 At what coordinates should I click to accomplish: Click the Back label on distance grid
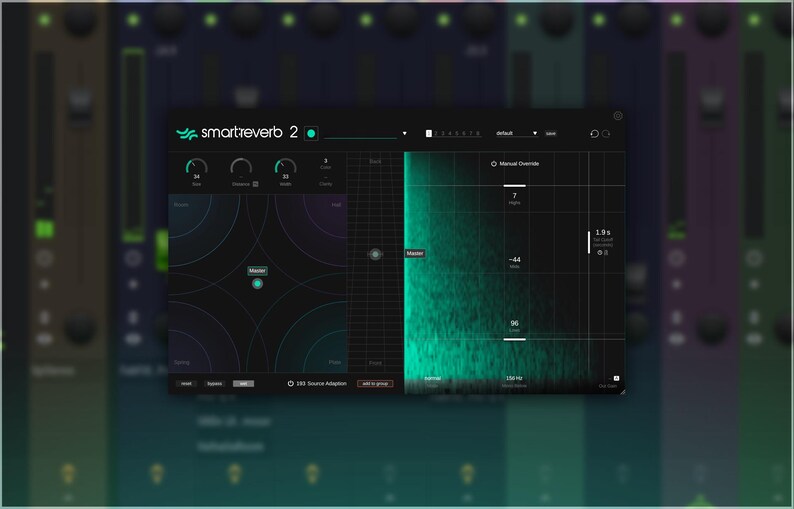375,162
